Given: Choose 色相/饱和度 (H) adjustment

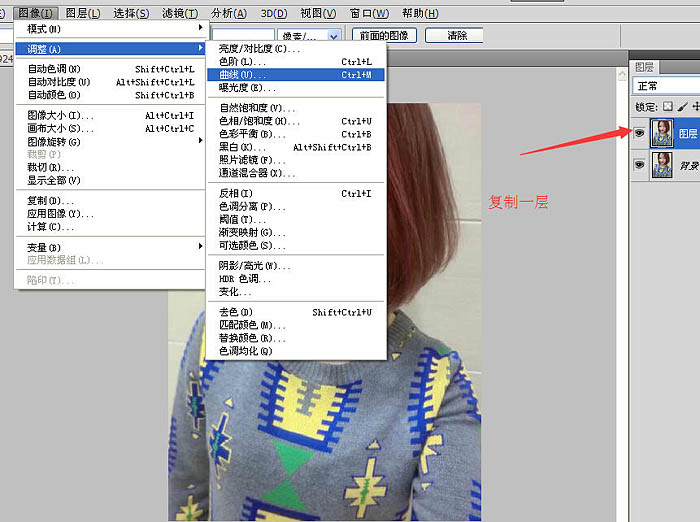Looking at the screenshot, I should (296, 121).
